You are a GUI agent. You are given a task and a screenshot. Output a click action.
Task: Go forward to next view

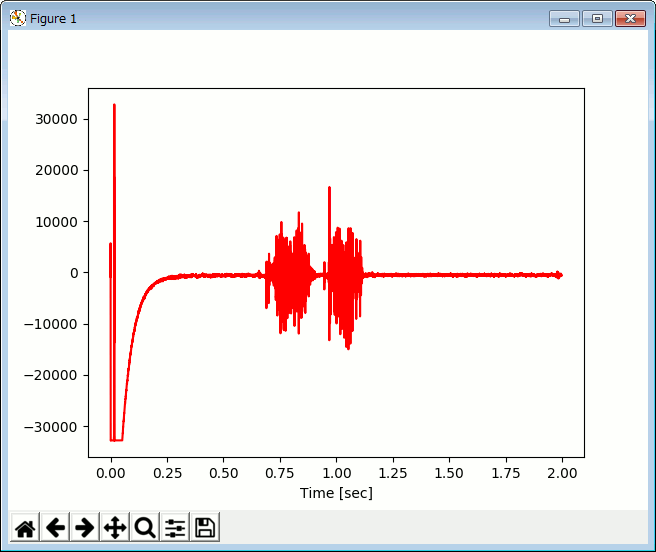pyautogui.click(x=85, y=527)
